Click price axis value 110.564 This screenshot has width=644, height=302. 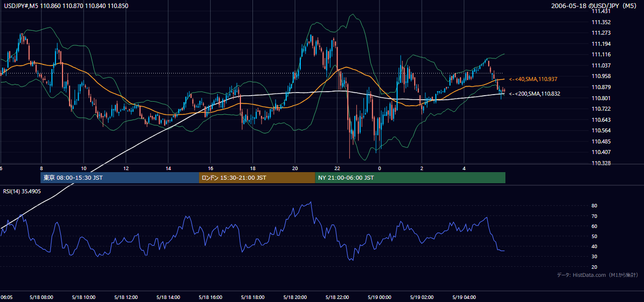[601, 130]
